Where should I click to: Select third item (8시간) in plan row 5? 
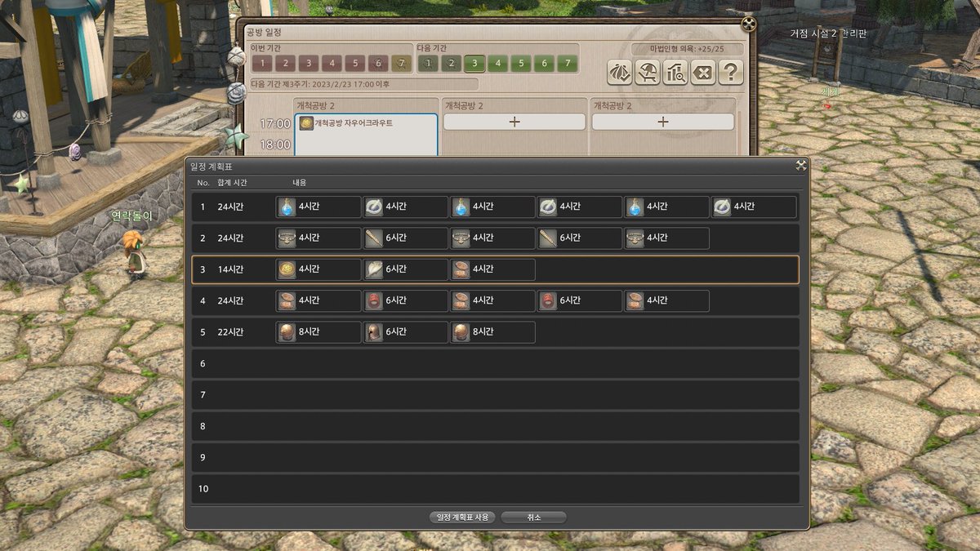click(x=492, y=332)
